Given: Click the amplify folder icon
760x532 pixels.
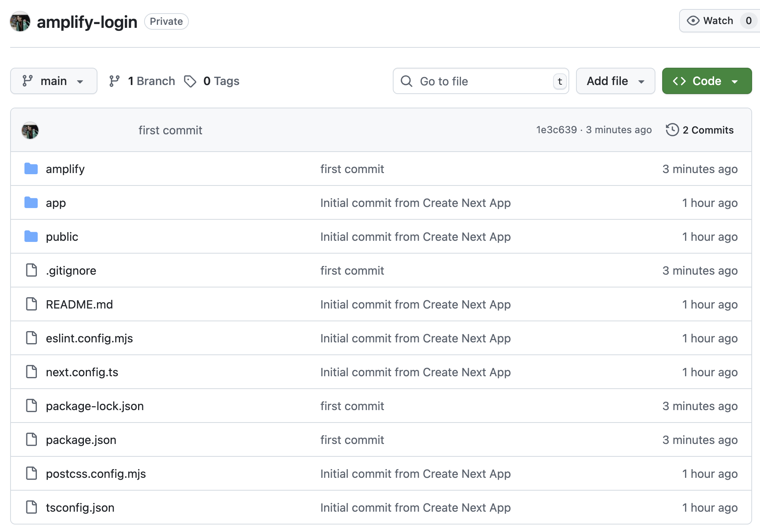Looking at the screenshot, I should (x=31, y=169).
